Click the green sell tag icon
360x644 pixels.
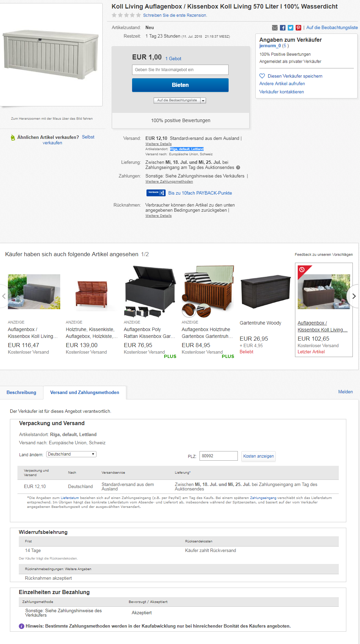coord(13,137)
